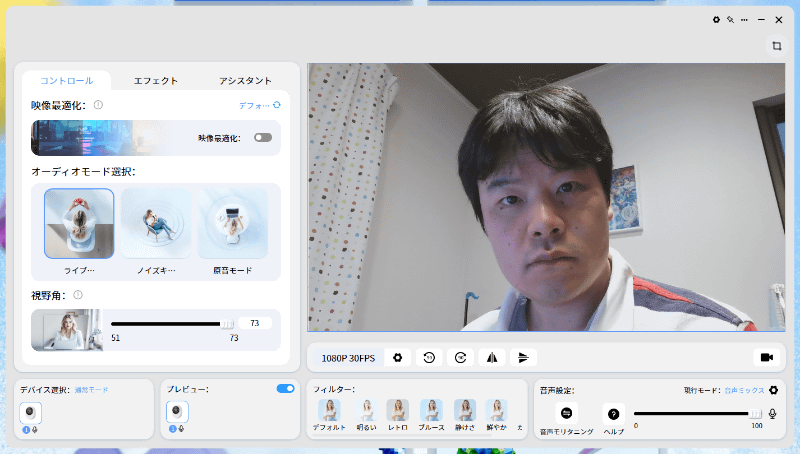Minimize the camera app window
The image size is (800, 454).
pos(761,20)
